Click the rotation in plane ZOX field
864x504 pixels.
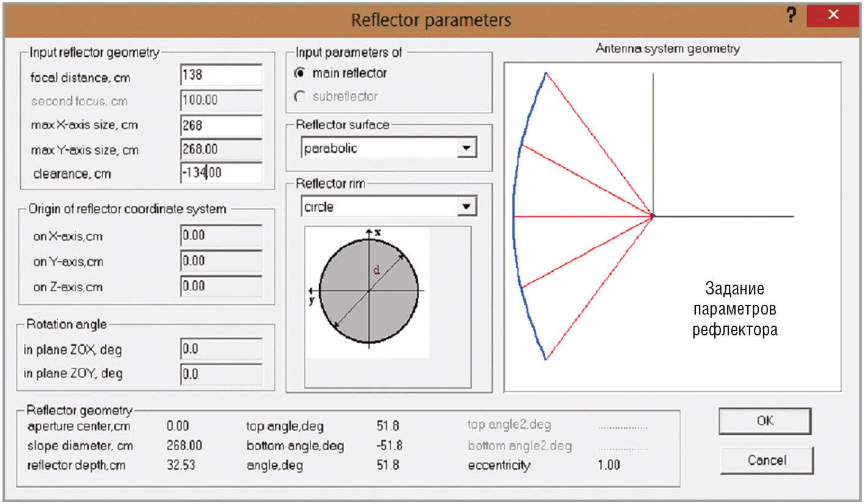coord(221,349)
